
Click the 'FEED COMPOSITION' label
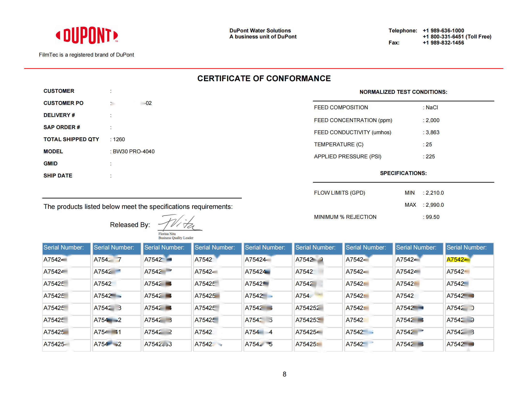click(x=340, y=107)
